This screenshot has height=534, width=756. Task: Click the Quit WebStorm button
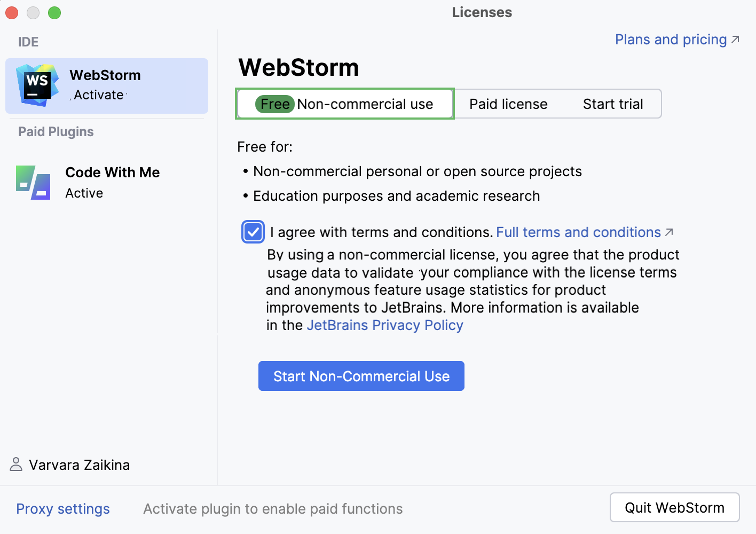click(x=674, y=507)
